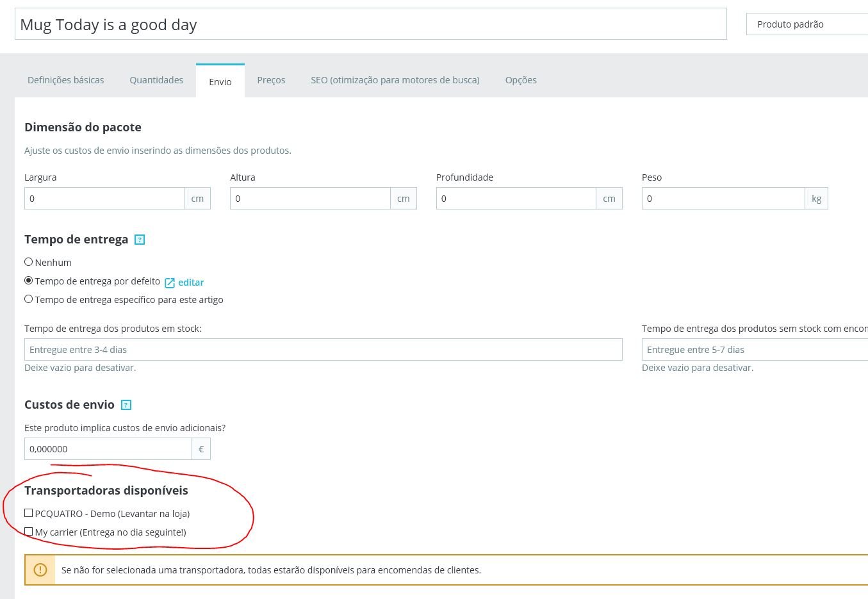This screenshot has width=868, height=599.
Task: Focus the Largura input field
Action: pos(104,199)
